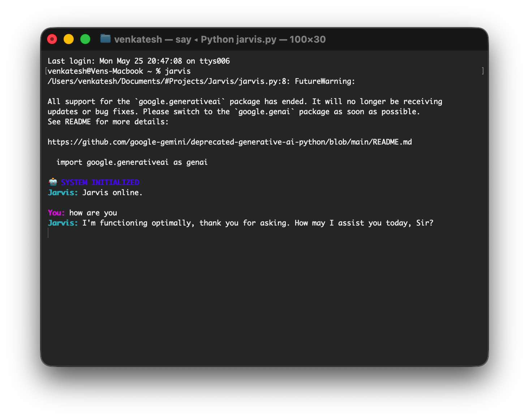Click the 'SYSTEM INITIALIZED' blue text
The image size is (529, 420).
(x=100, y=182)
